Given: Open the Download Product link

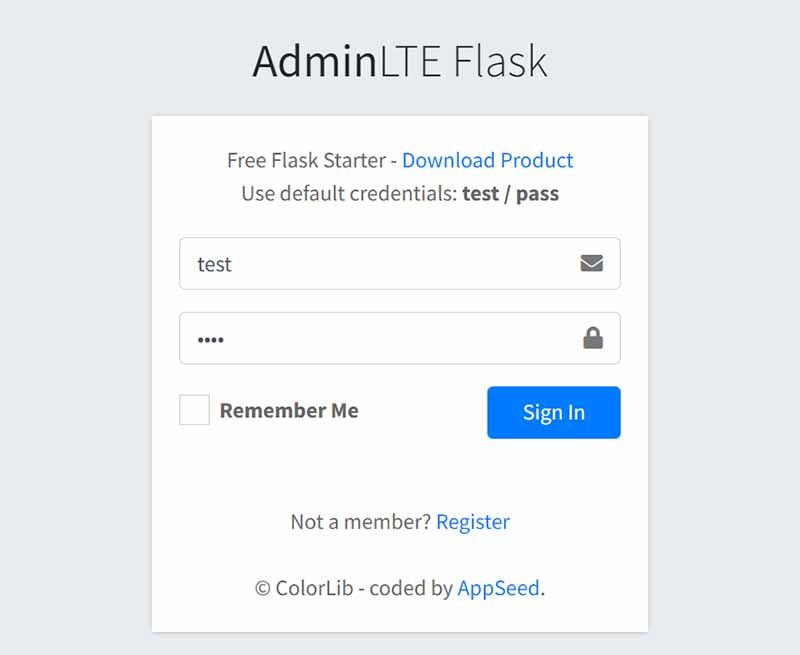Looking at the screenshot, I should point(487,160).
